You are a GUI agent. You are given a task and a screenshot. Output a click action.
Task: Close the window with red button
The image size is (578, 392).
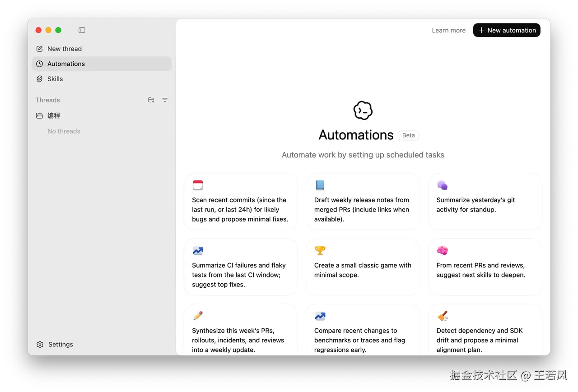click(38, 30)
